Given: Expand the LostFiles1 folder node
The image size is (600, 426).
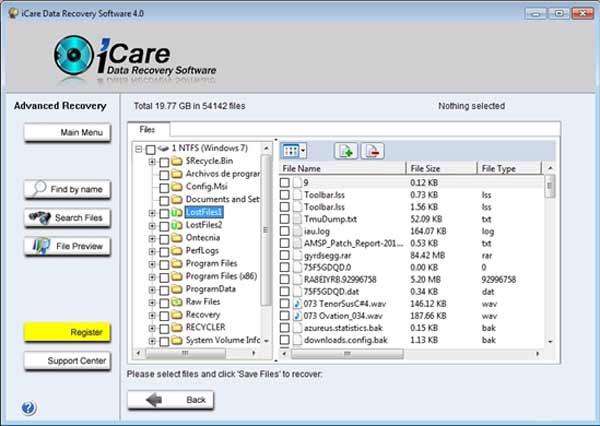Looking at the screenshot, I should click(x=152, y=213).
